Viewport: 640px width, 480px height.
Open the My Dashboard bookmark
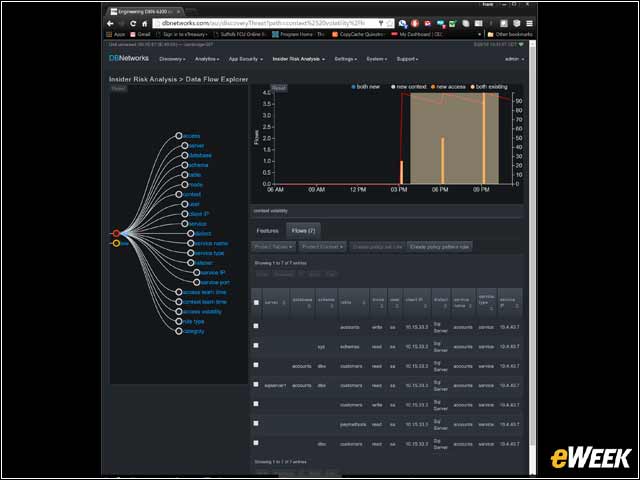click(417, 34)
